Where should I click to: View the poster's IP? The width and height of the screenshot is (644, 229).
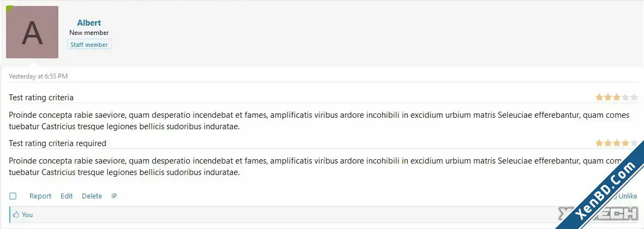click(114, 196)
